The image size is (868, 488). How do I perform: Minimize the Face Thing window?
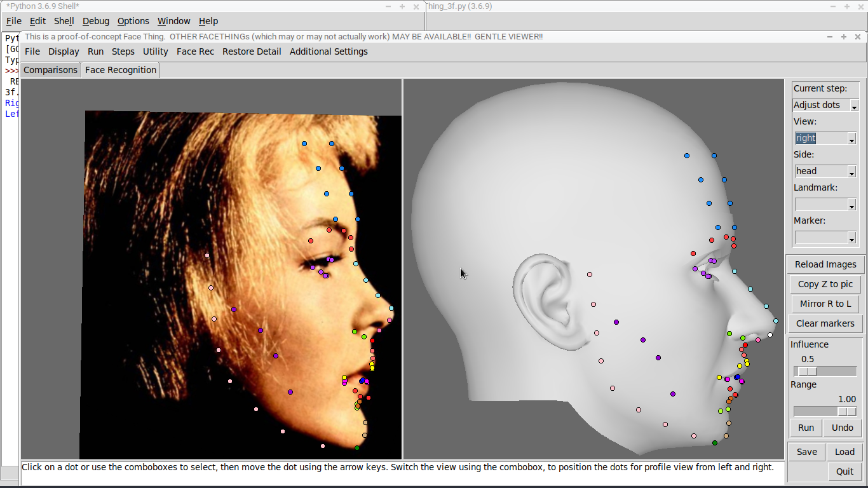[x=830, y=37]
